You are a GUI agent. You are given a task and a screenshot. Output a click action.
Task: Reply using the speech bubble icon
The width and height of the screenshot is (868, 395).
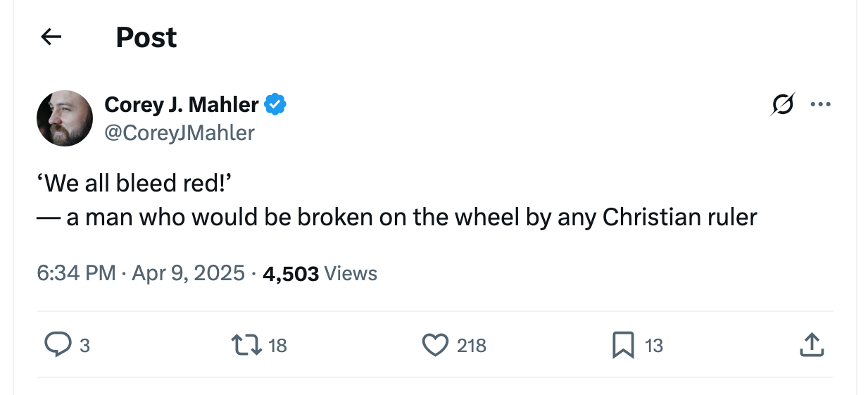(x=56, y=345)
